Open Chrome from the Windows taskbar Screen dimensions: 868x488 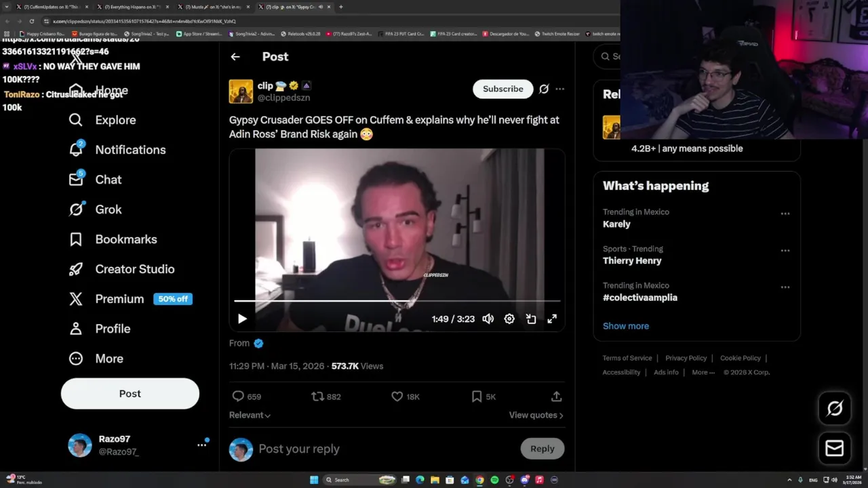coord(479,480)
